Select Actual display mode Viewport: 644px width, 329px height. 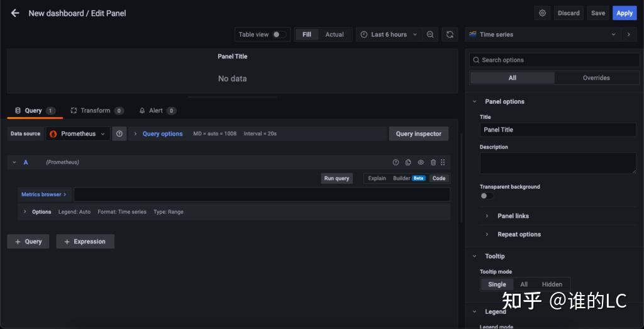(335, 35)
